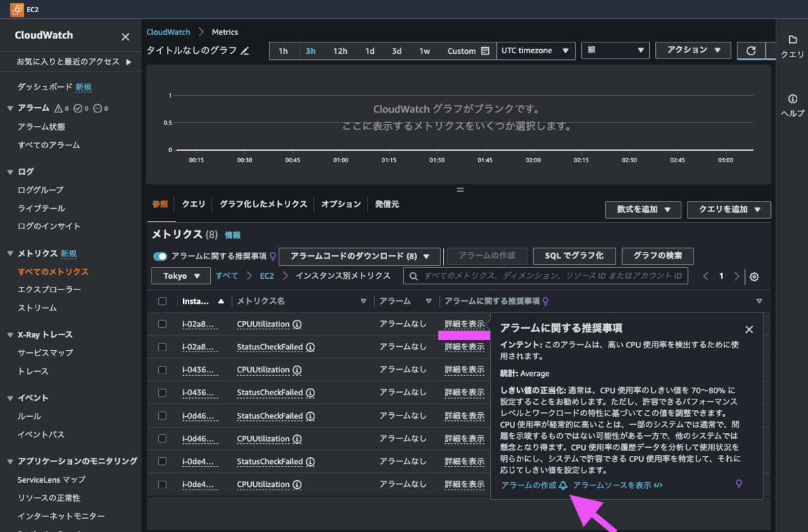808x532 pixels.
Task: Open the クエリを追加 dropdown
Action: tap(729, 209)
